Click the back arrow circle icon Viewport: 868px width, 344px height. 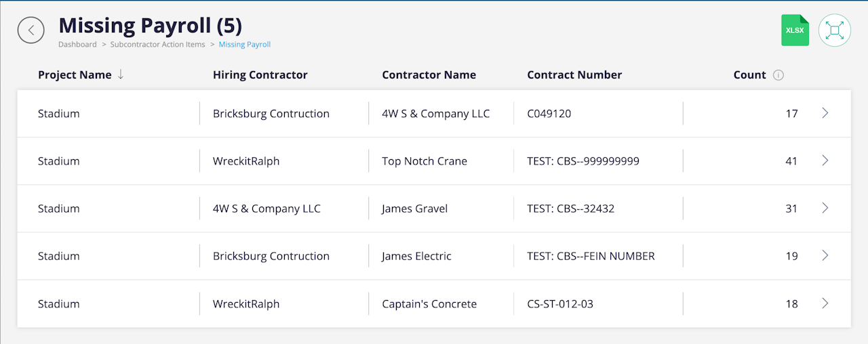31,30
